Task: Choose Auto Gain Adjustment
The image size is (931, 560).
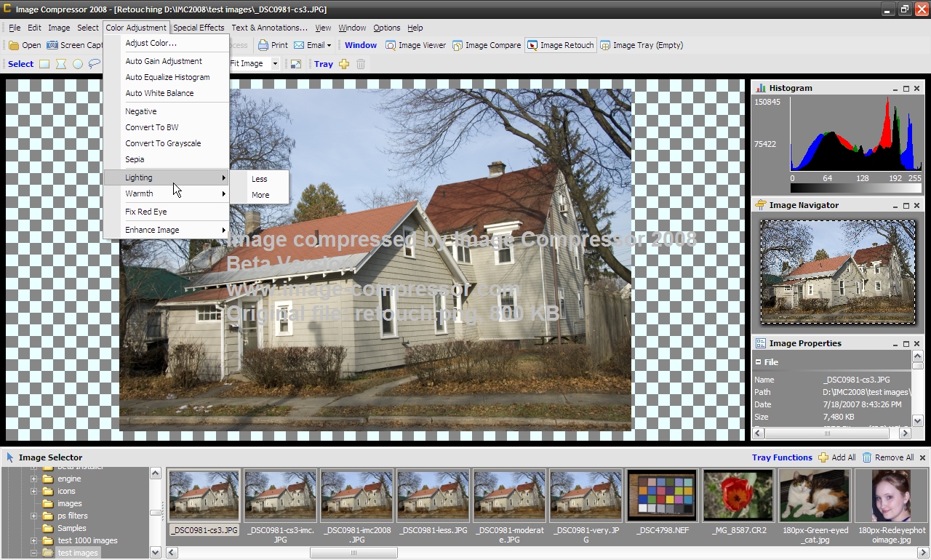Action: coord(167,61)
